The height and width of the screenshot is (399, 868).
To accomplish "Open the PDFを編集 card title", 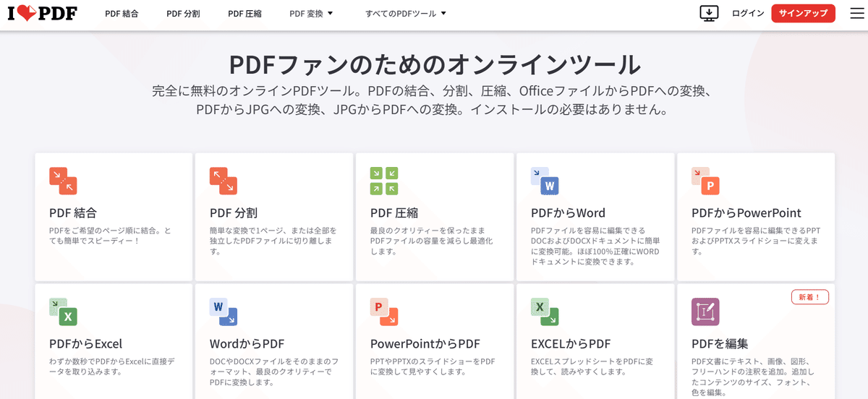I will (720, 344).
